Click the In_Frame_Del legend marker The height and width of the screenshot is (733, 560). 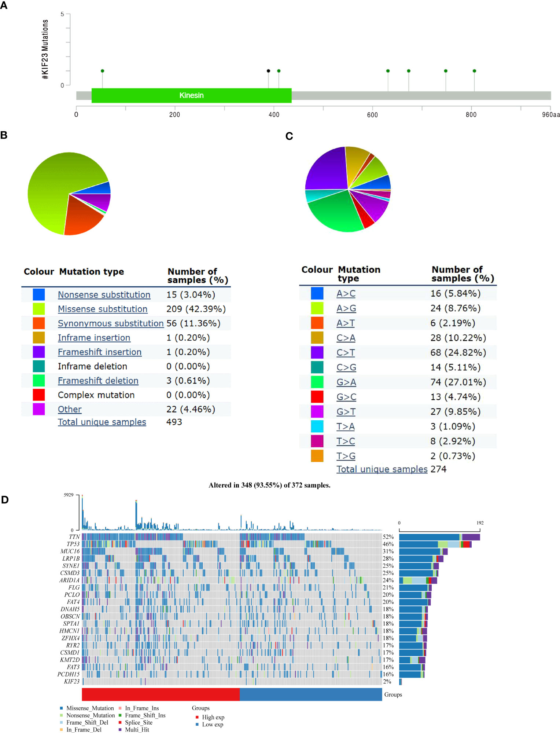click(x=62, y=730)
